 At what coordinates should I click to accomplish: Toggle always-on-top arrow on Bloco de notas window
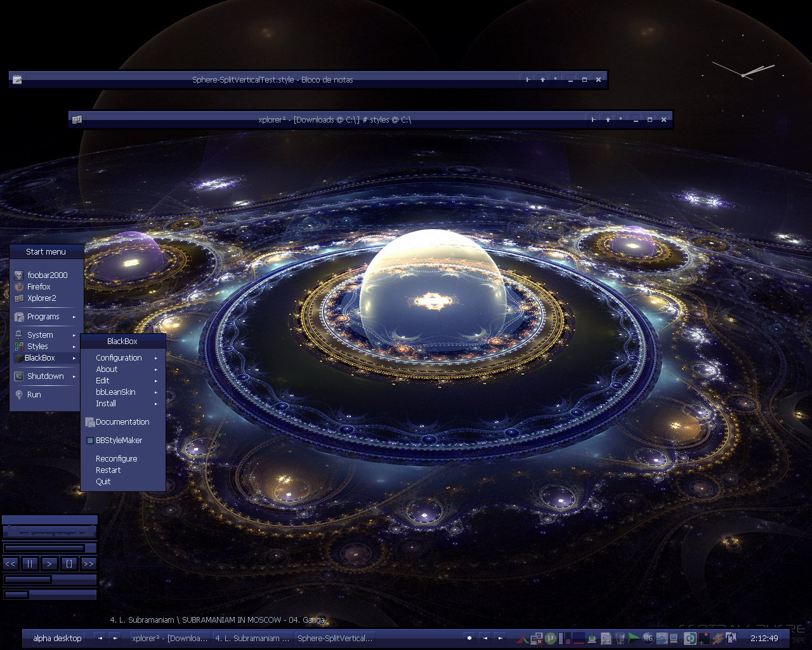click(542, 80)
